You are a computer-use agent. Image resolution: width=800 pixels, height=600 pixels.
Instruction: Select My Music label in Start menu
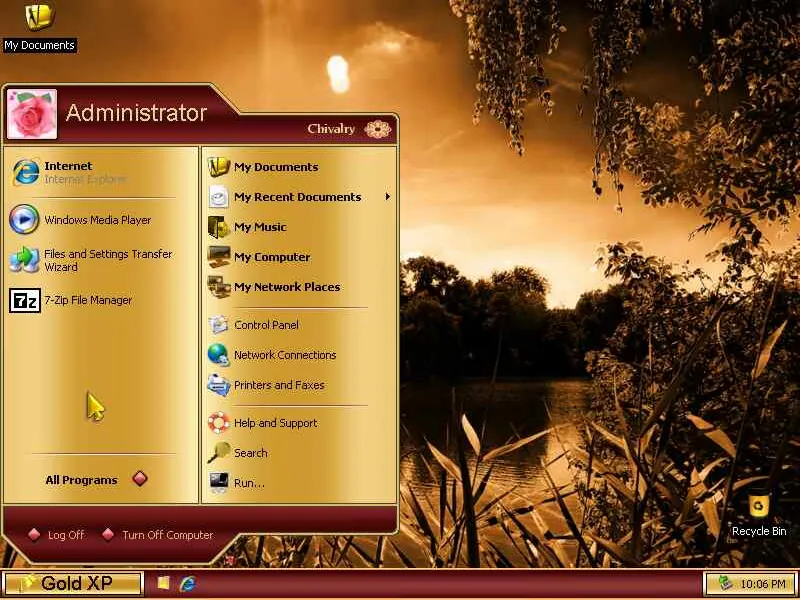[260, 227]
